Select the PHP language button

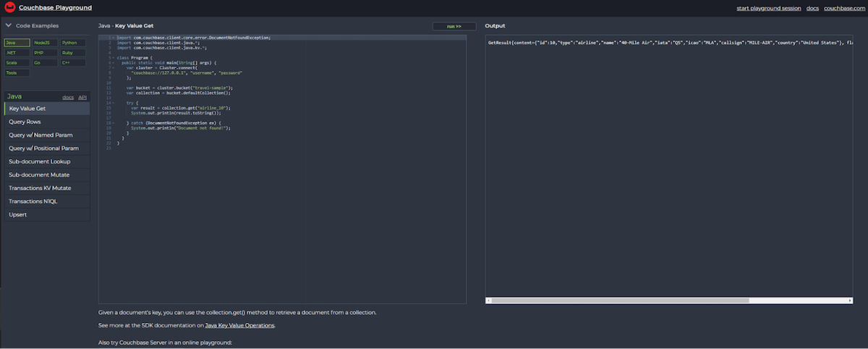45,53
